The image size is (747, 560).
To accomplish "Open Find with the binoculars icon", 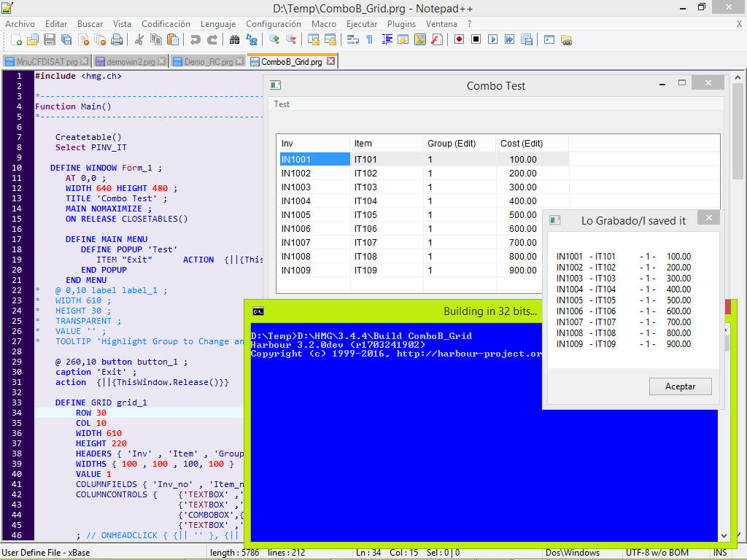I will [234, 39].
